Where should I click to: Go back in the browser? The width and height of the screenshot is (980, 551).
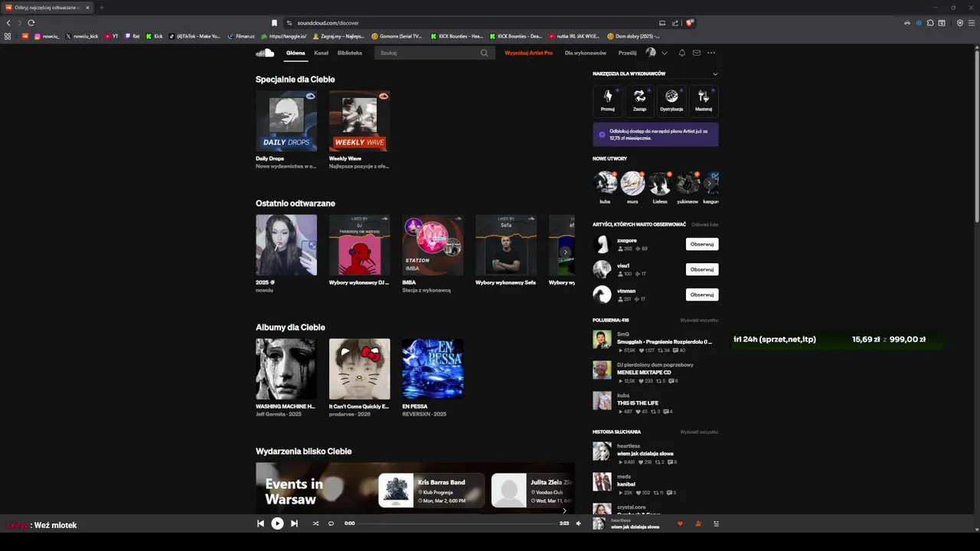coord(8,23)
